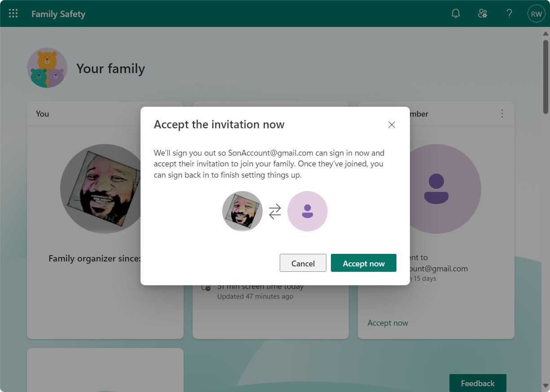The width and height of the screenshot is (550, 392).
Task: Select the You card header
Action: pos(42,113)
